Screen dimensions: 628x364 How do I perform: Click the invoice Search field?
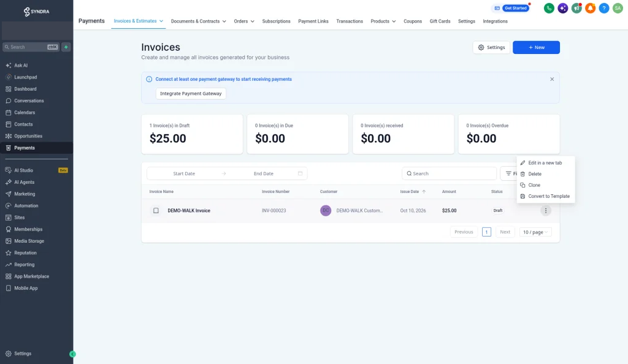(449, 173)
